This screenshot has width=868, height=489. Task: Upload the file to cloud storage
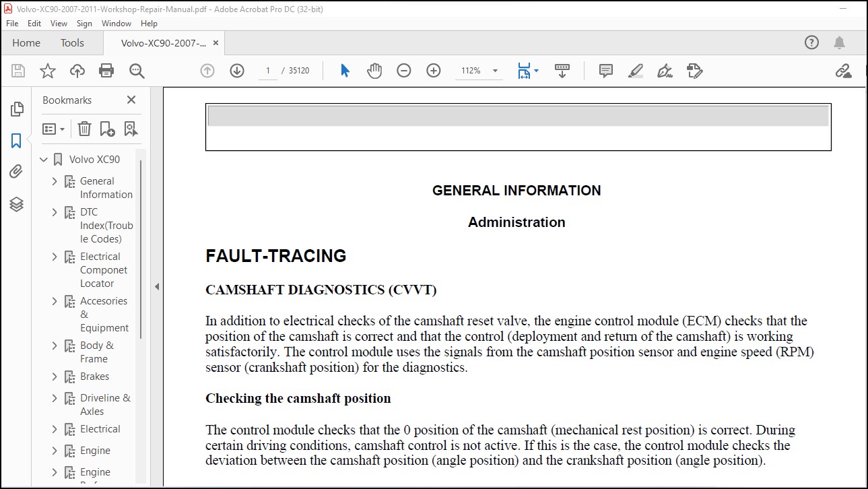point(77,71)
